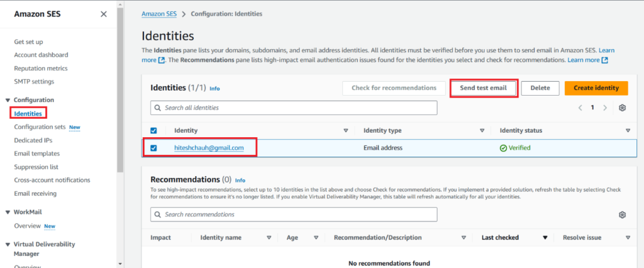644x268 pixels.
Task: Collapse the Configuration sidebar section
Action: point(8,100)
